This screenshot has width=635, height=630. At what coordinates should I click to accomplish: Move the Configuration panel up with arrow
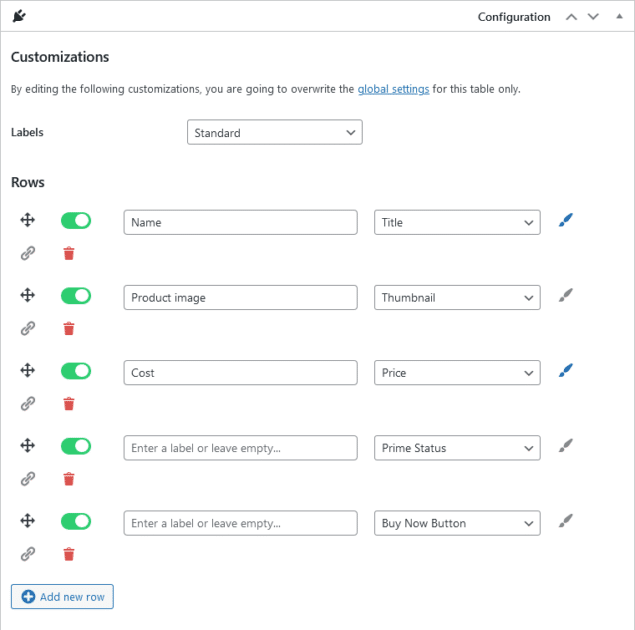571,17
